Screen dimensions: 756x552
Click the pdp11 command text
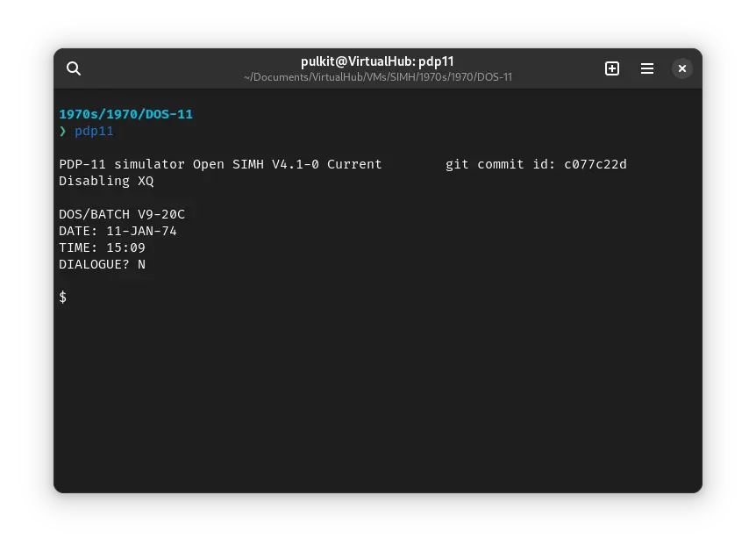[94, 131]
